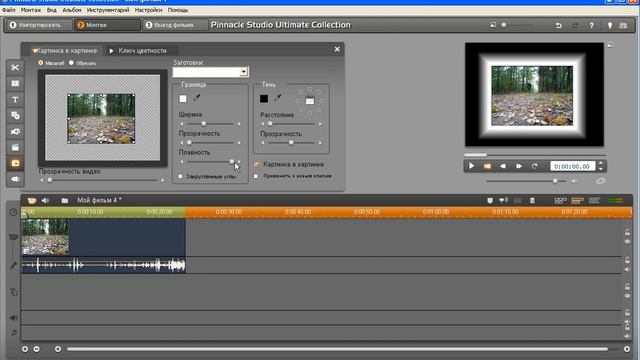Open the video toolbox camera icon above the timeline

pos(31,200)
